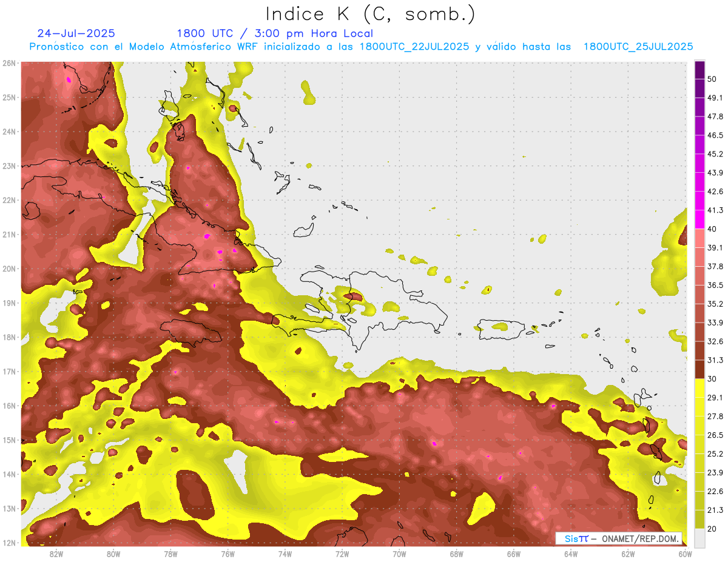
Task: Click the longitude label '68W'
Action: tap(456, 554)
